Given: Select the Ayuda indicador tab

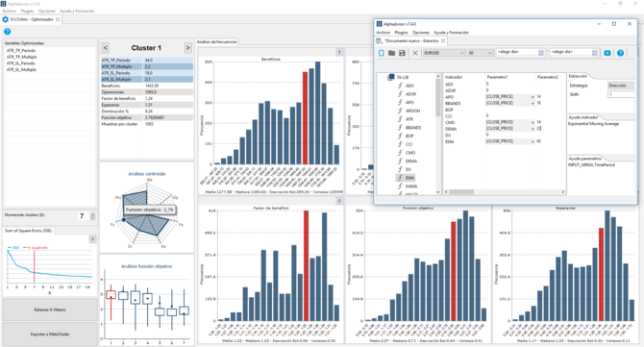Looking at the screenshot, I should pyautogui.click(x=583, y=117).
